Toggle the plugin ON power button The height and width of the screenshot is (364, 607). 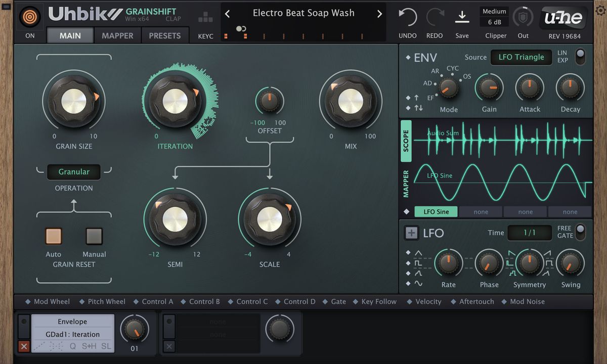30,17
